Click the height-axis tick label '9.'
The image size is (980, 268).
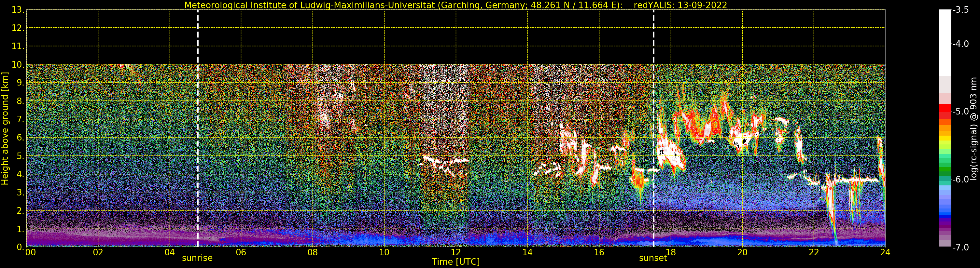coord(20,83)
